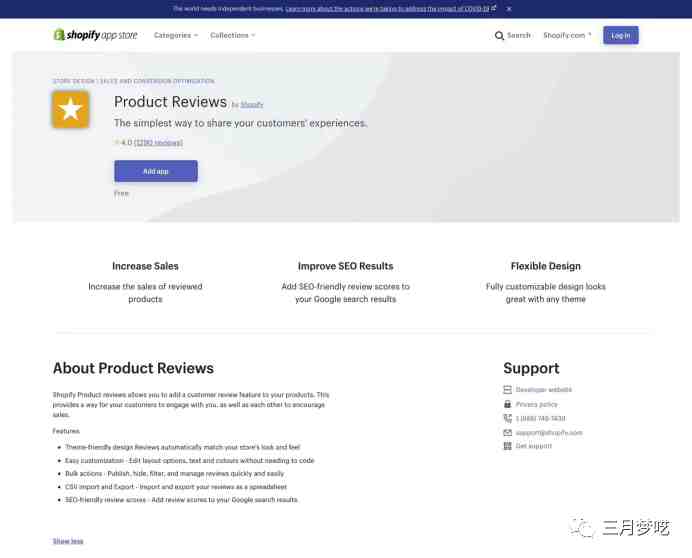This screenshot has height=558, width=692.
Task: Click the Get support icon
Action: 508,446
